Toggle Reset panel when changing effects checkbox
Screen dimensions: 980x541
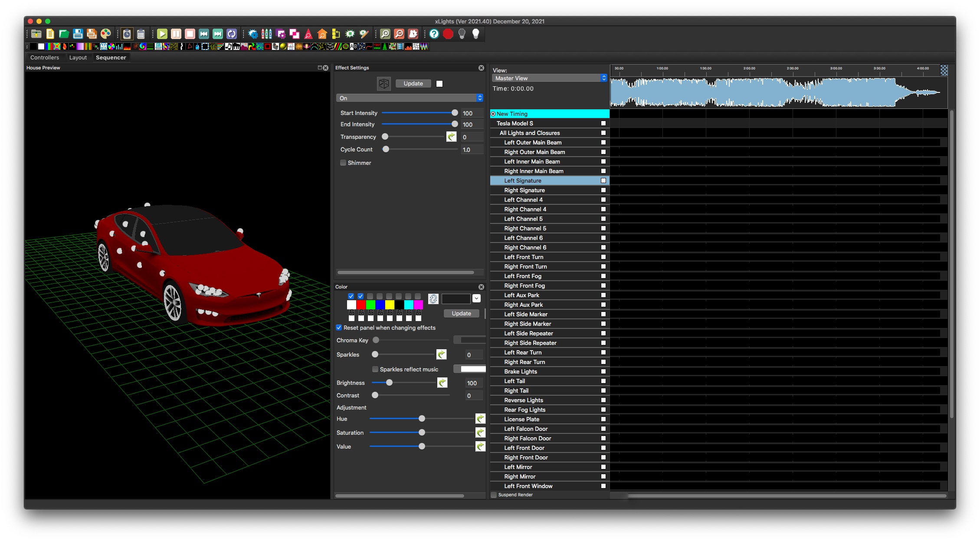tap(339, 328)
